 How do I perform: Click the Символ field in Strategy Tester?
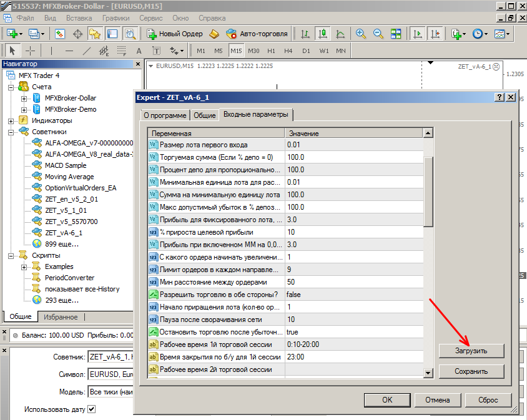pos(111,374)
